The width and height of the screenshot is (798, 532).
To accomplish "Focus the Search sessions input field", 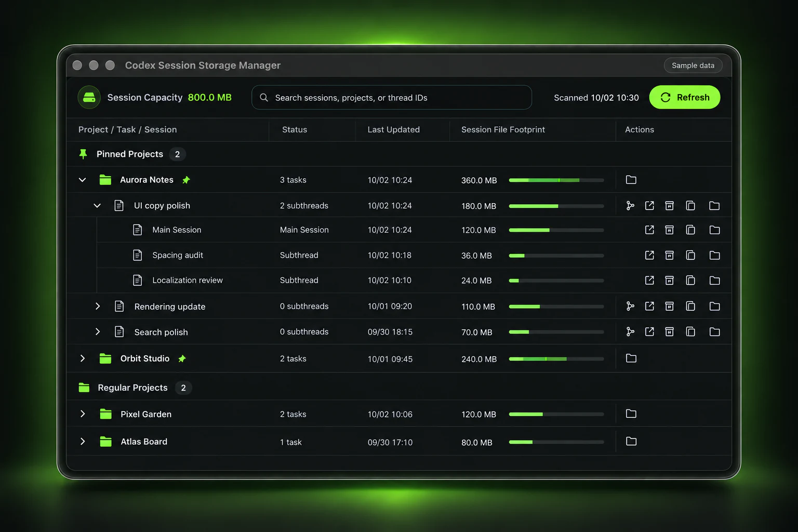I will (392, 97).
